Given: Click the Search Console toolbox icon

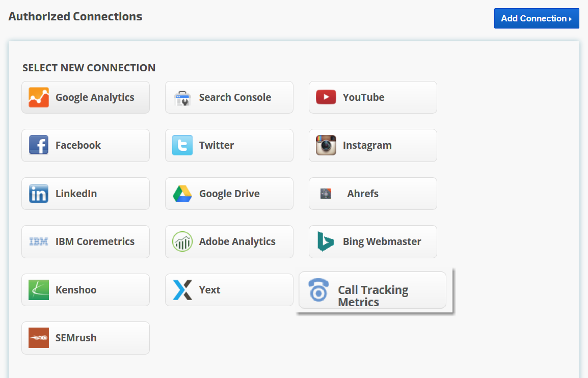Looking at the screenshot, I should coord(182,97).
